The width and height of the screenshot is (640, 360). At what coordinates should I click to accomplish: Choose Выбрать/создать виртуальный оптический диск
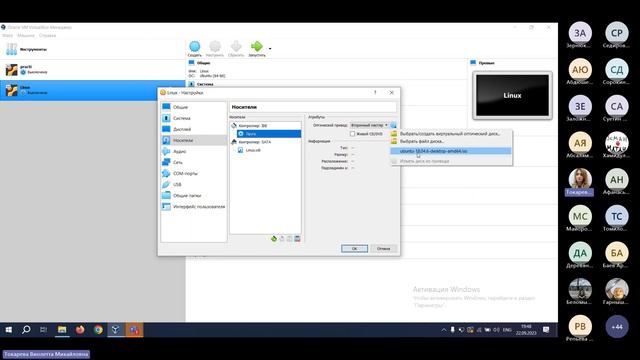pos(451,133)
